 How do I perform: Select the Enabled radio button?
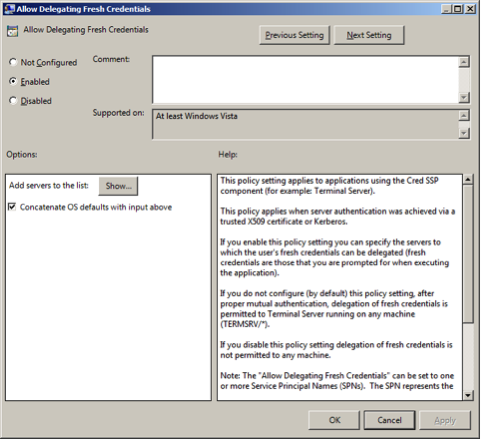(x=13, y=81)
